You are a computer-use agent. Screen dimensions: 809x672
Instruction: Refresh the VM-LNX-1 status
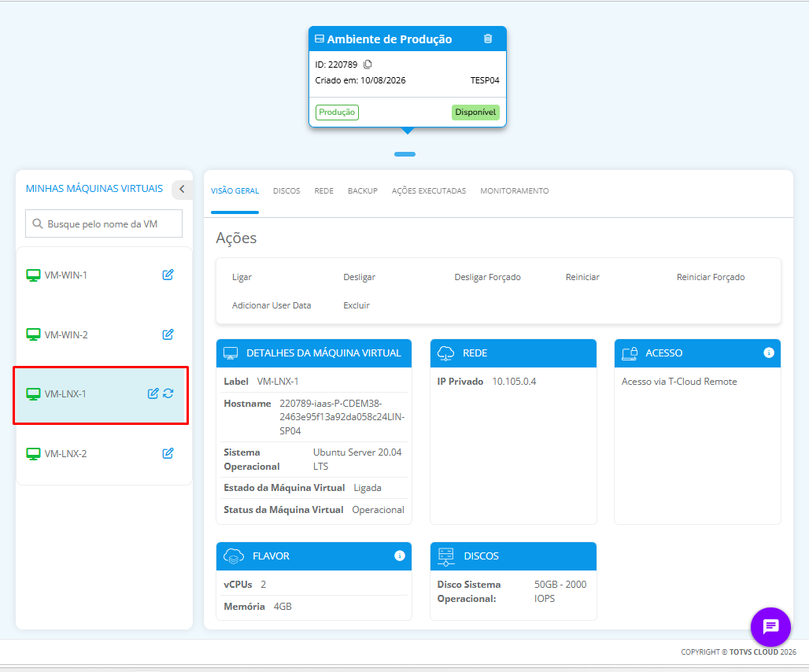[168, 393]
